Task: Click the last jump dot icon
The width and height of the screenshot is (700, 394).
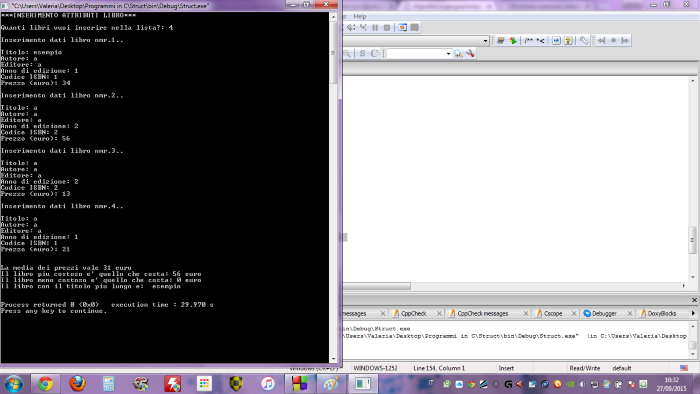Action: point(613,41)
